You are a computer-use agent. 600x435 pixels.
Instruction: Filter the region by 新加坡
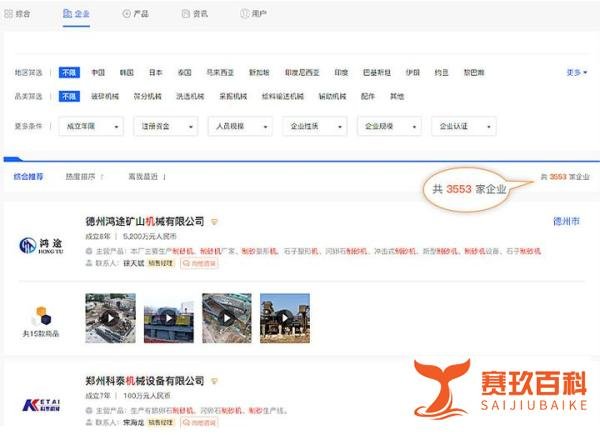[259, 72]
